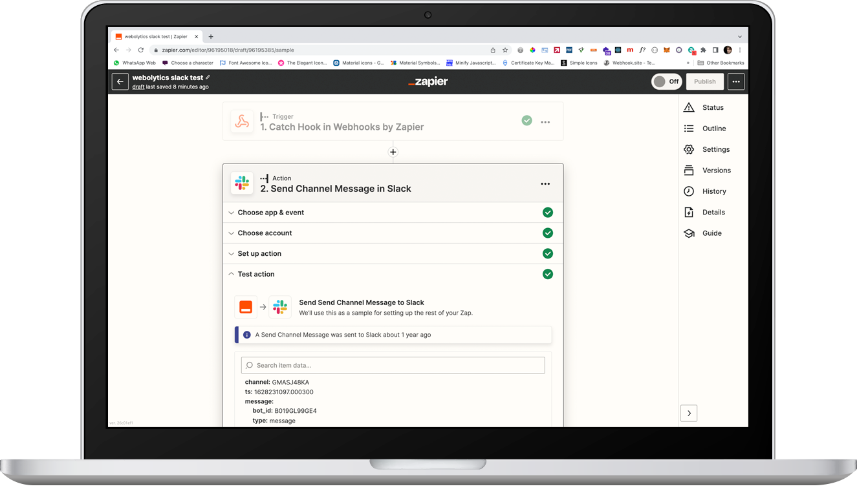Expand the Choose app & event section
Viewport: 857px width, 504px height.
(x=270, y=213)
